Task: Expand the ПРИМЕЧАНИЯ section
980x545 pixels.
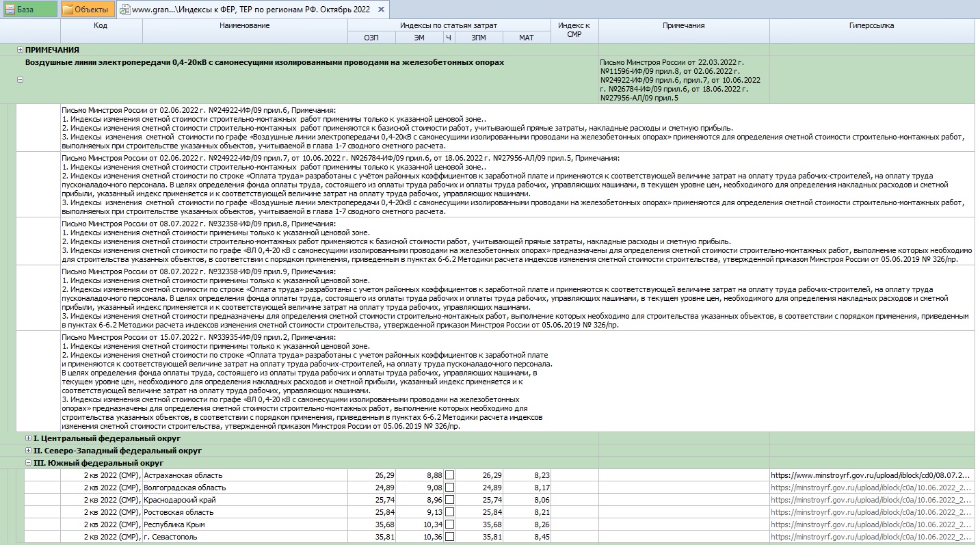Action: point(20,50)
